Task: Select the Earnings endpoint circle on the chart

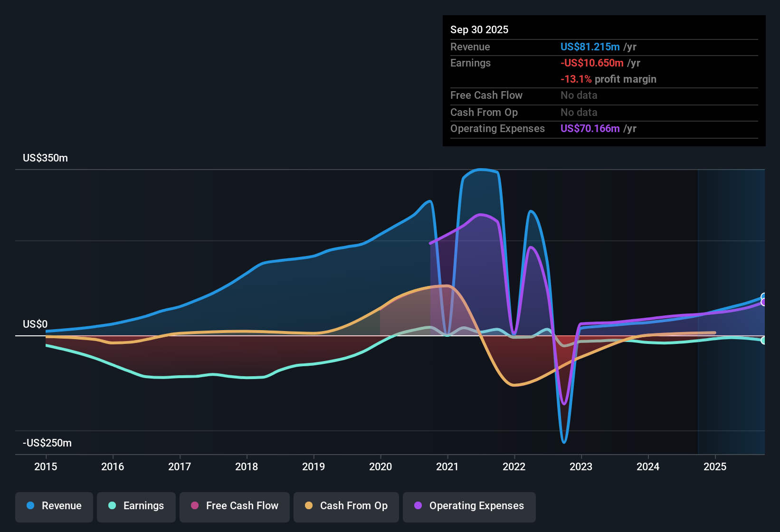Action: pos(764,340)
